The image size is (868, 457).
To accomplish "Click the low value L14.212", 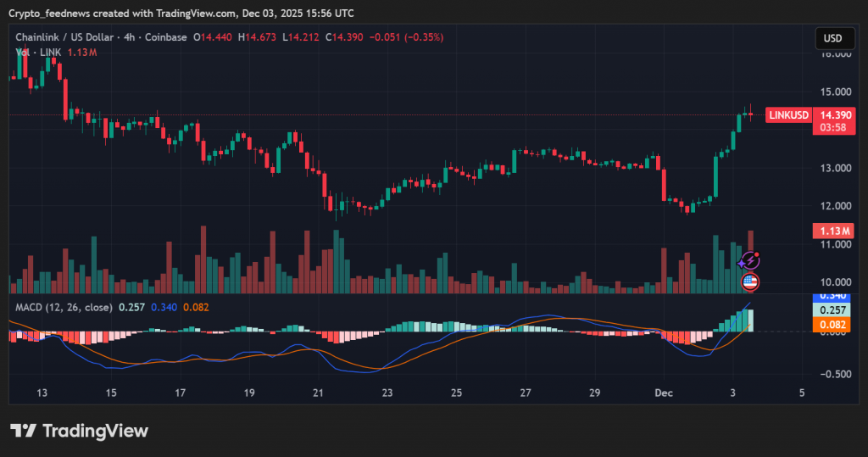I will [301, 37].
